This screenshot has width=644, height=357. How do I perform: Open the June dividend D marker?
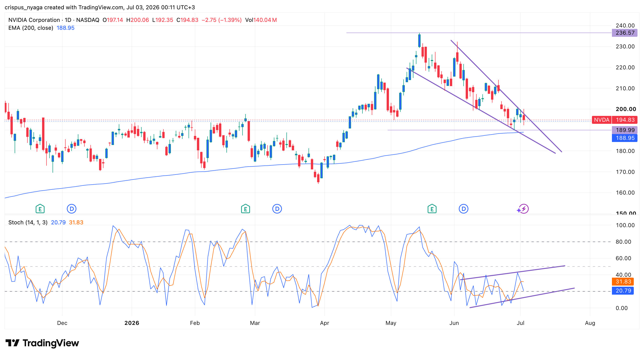tap(464, 209)
